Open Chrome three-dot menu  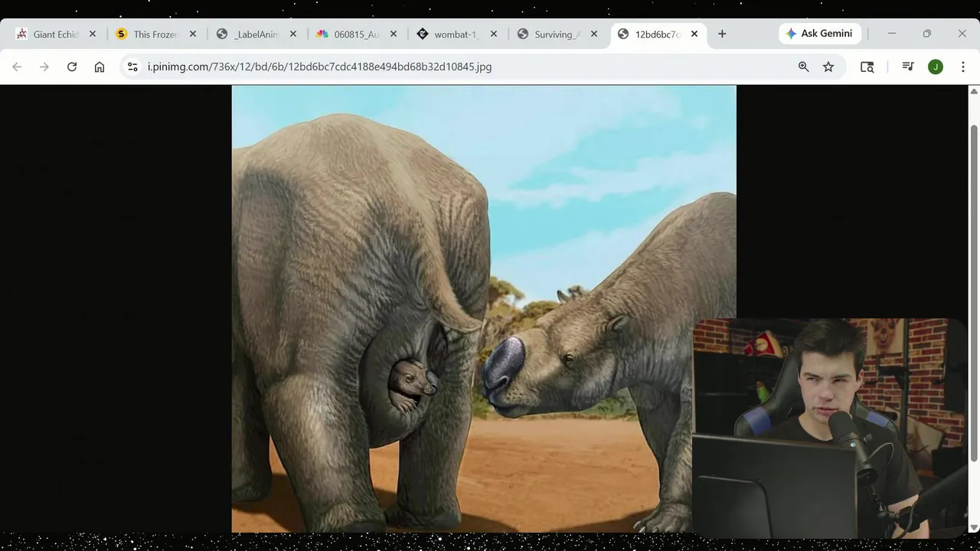point(963,67)
